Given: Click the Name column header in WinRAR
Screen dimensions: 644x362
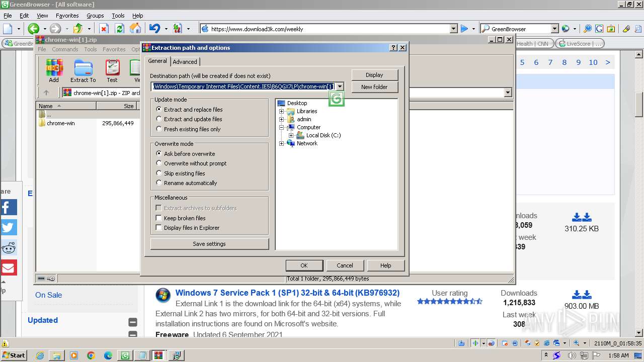Looking at the screenshot, I should (x=66, y=106).
